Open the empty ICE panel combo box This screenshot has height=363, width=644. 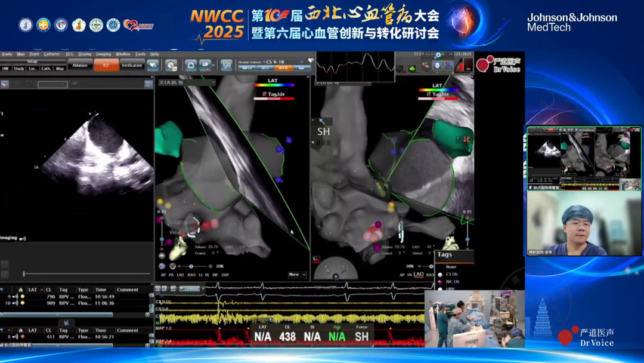pos(52,84)
